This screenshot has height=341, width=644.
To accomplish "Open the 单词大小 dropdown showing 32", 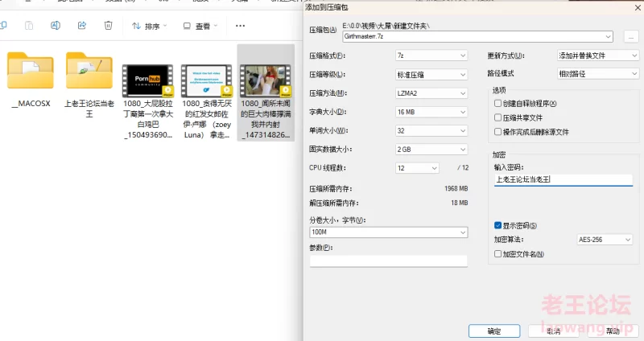I will [x=431, y=130].
